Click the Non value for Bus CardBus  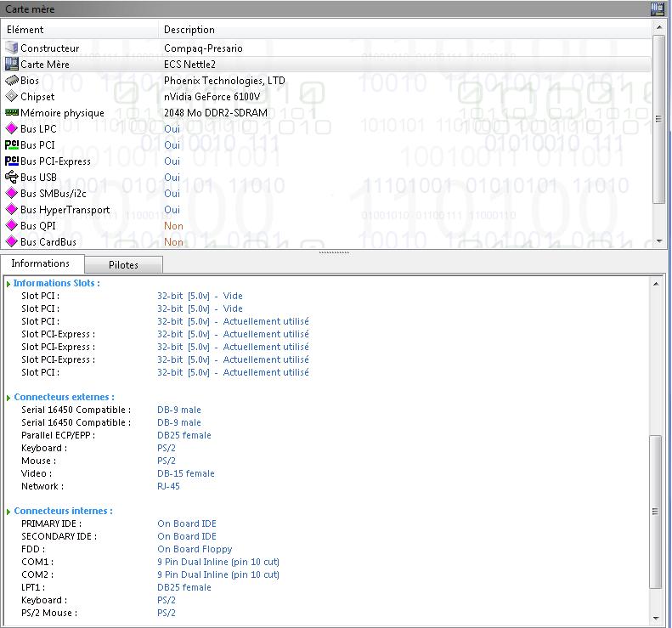click(173, 242)
